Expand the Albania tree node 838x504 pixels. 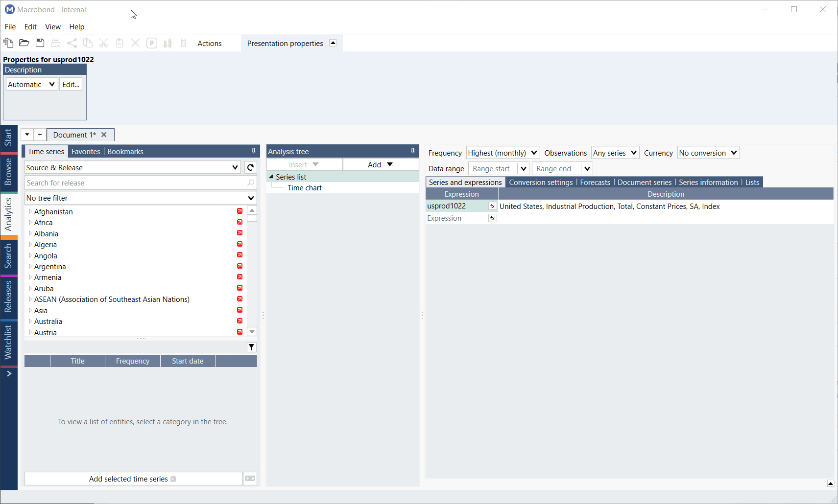30,233
